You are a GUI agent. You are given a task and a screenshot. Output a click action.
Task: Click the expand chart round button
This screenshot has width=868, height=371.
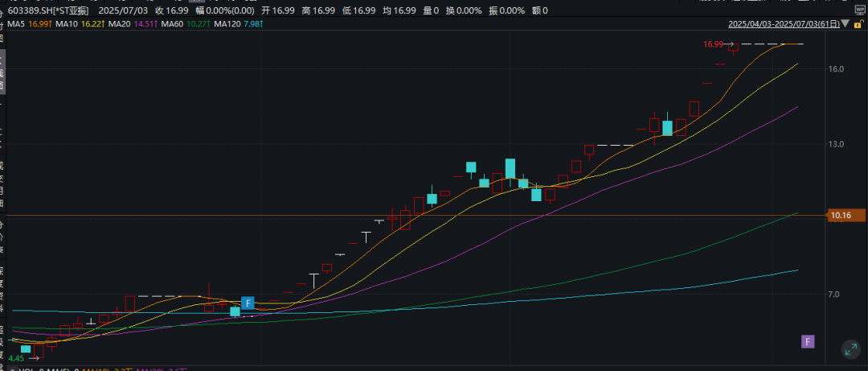850,348
